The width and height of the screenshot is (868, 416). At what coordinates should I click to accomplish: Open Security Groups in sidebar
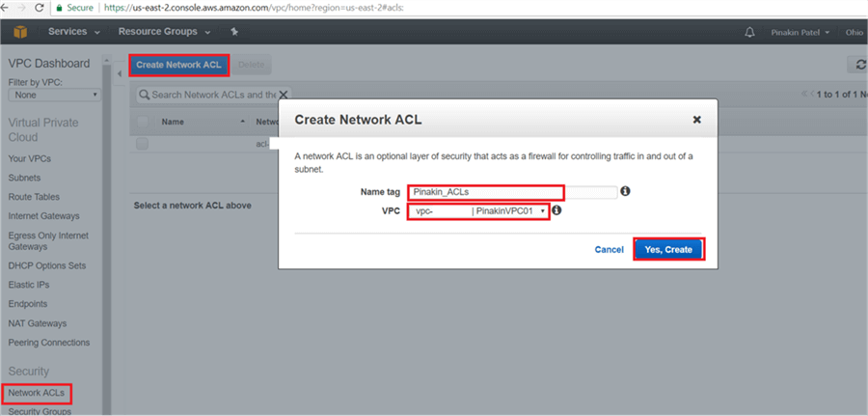(40, 411)
